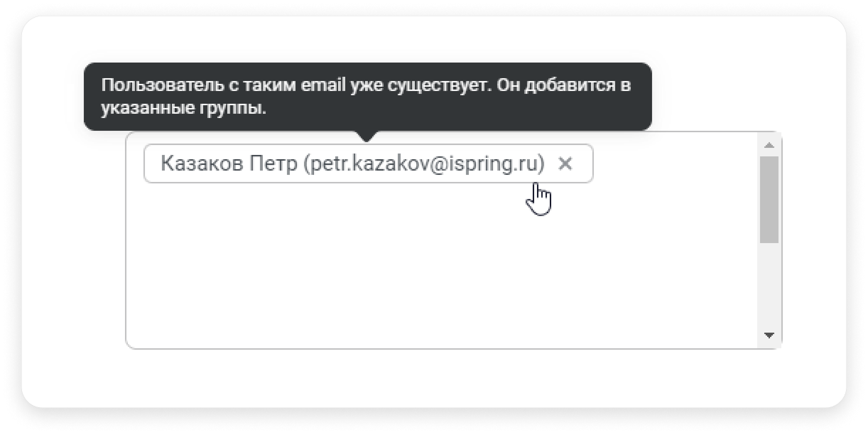Click input field space right of the chip
The image size is (868, 435).
click(x=675, y=163)
